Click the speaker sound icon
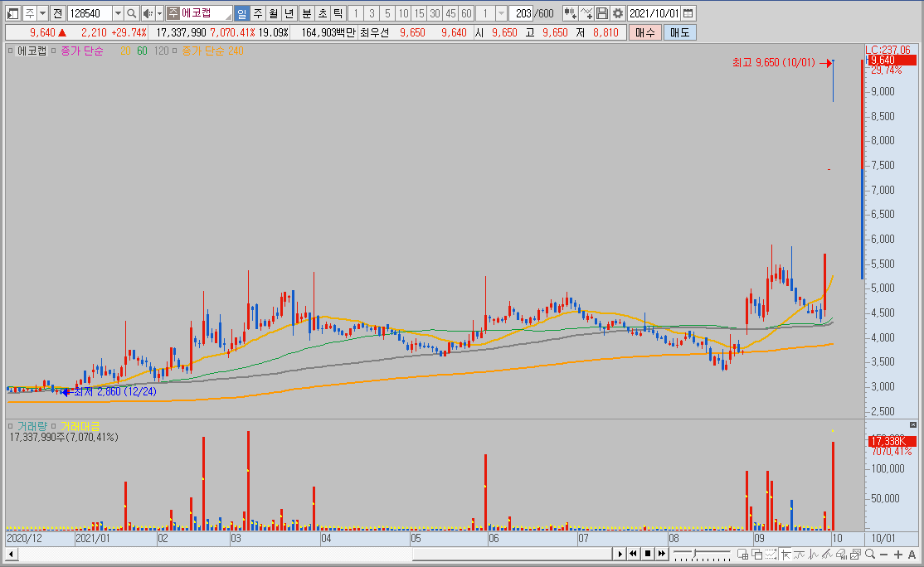Screen dimensions: 924x567 pos(148,13)
